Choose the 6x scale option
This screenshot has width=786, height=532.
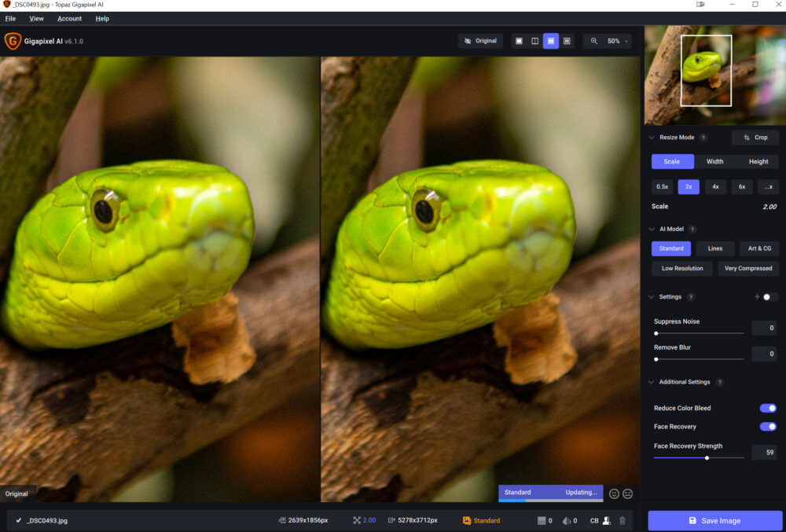[x=742, y=187]
